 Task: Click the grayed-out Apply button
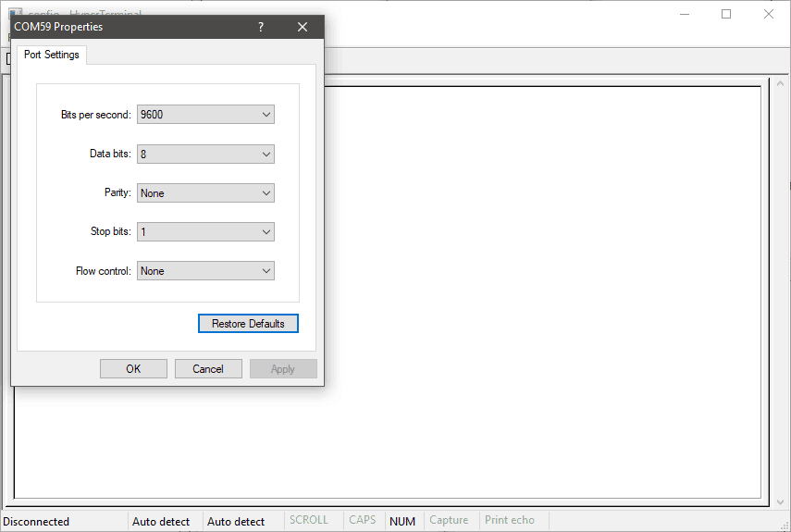283,369
